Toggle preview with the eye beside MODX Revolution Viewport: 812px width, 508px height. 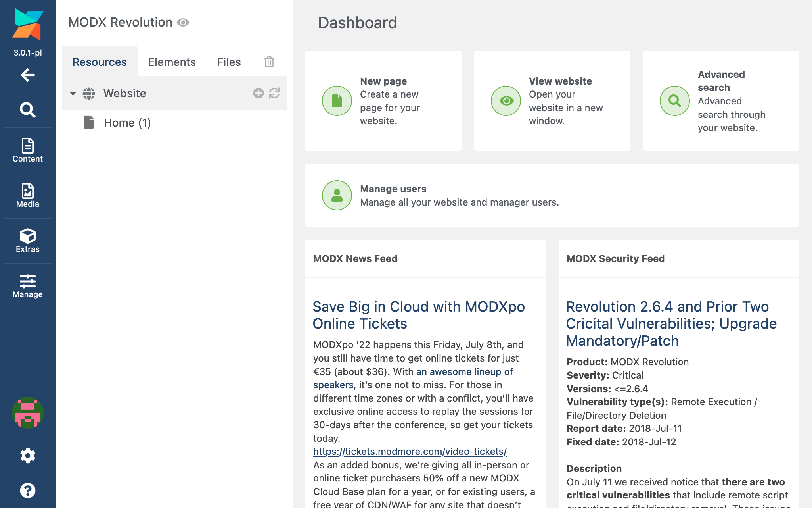pyautogui.click(x=183, y=23)
